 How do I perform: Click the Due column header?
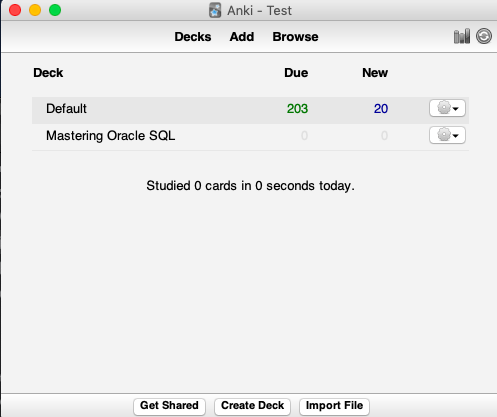coord(296,73)
